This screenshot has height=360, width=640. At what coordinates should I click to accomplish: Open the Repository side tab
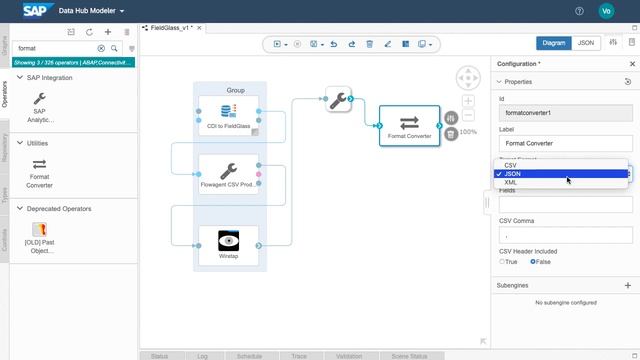pos(4,148)
